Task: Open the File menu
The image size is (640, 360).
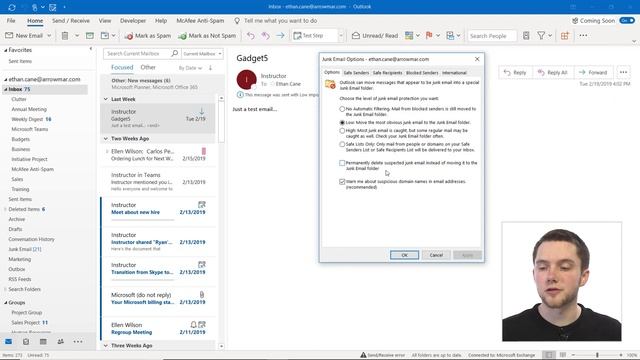Action: tap(11, 21)
